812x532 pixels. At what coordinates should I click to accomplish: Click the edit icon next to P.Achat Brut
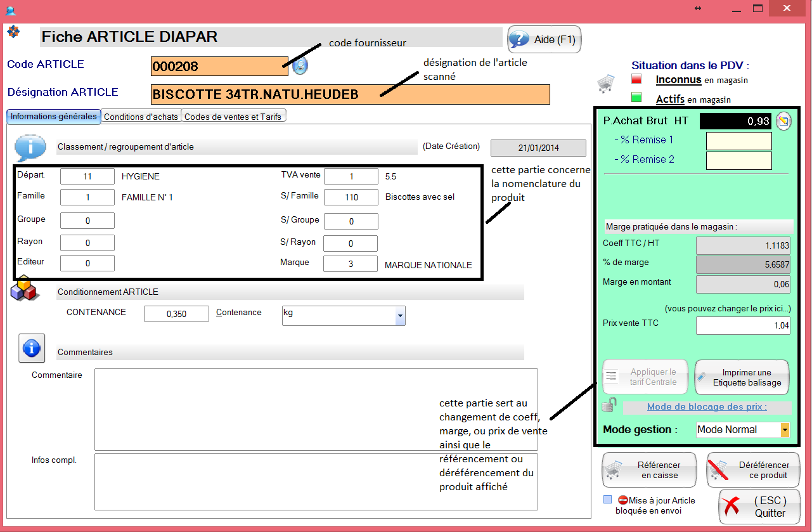coord(784,121)
